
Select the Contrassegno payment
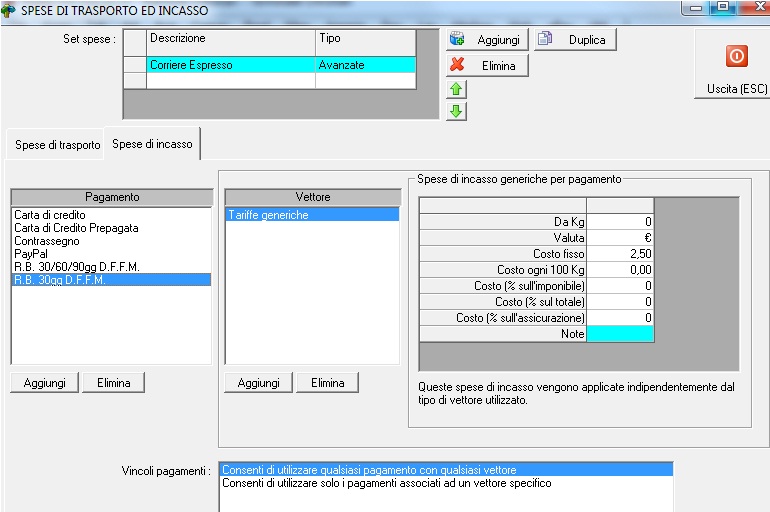pos(111,241)
